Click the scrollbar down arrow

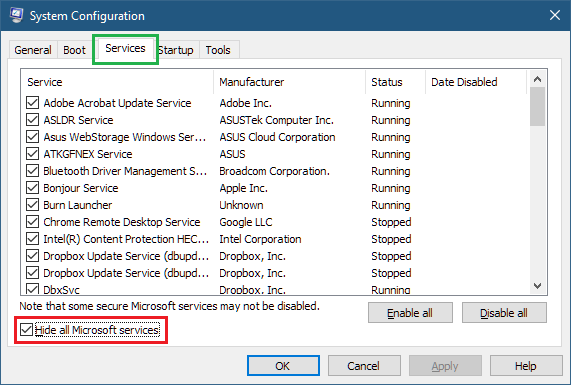(x=537, y=286)
